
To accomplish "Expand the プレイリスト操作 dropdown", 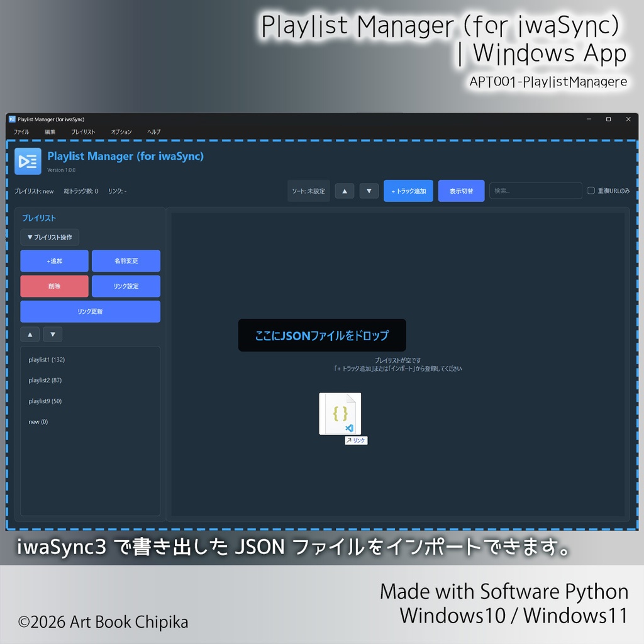I will (50, 237).
